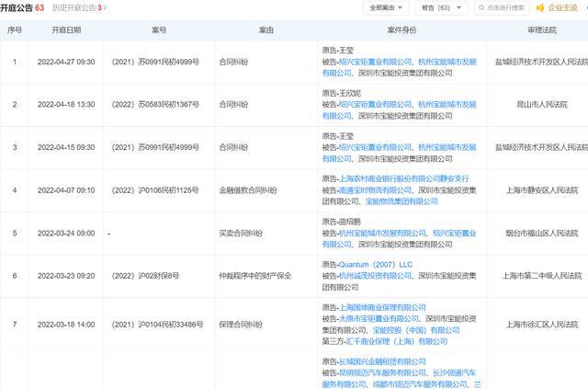Screen dimensions: 588x389
Task: Click the 昆山市人民法院 court cell
Action: click(542, 105)
